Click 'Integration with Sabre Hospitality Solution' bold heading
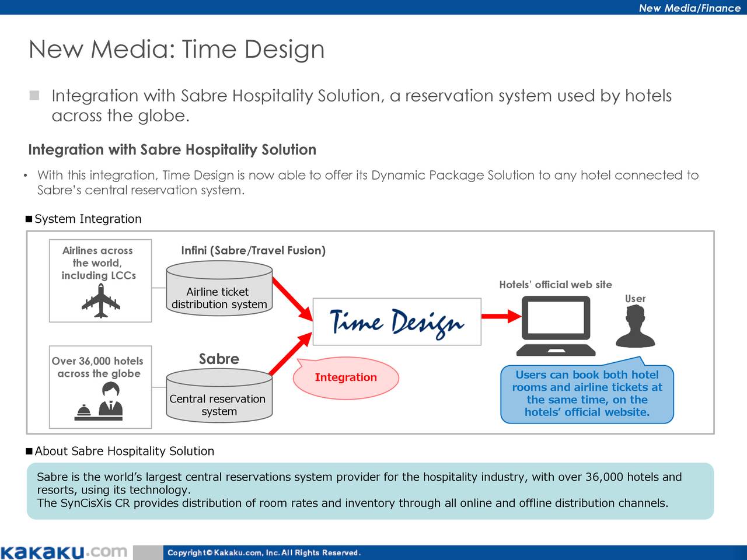 tap(172, 150)
